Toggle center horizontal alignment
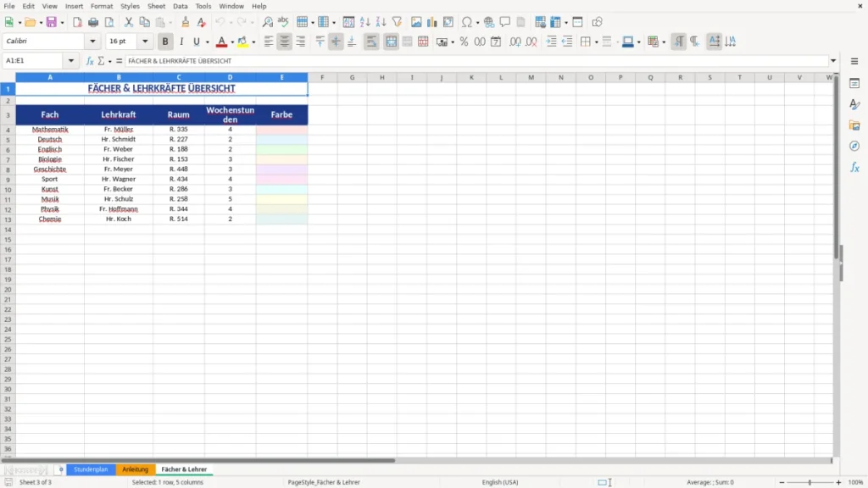 (x=285, y=42)
